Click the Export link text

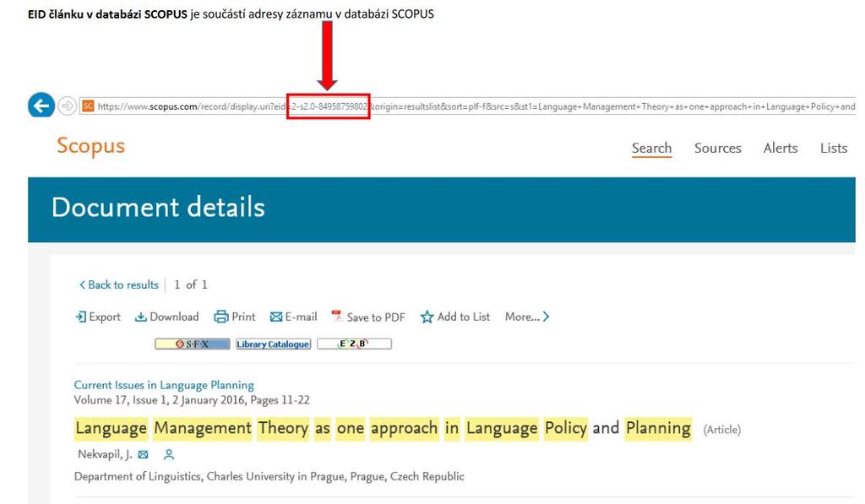(x=105, y=317)
